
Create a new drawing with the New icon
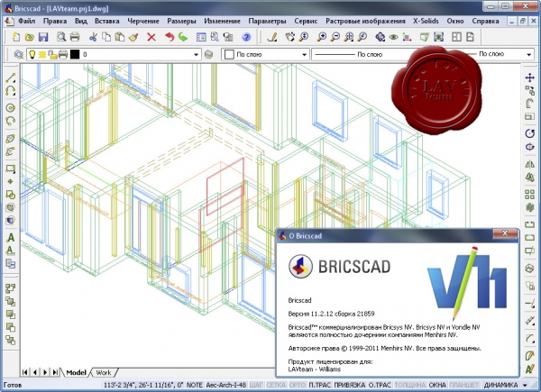(16, 37)
